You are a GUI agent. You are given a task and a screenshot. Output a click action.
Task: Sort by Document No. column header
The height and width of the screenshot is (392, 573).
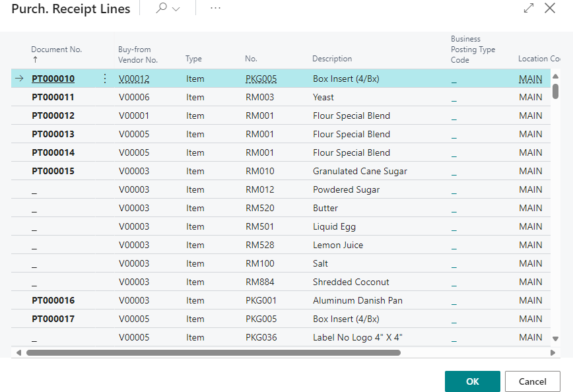coord(57,49)
